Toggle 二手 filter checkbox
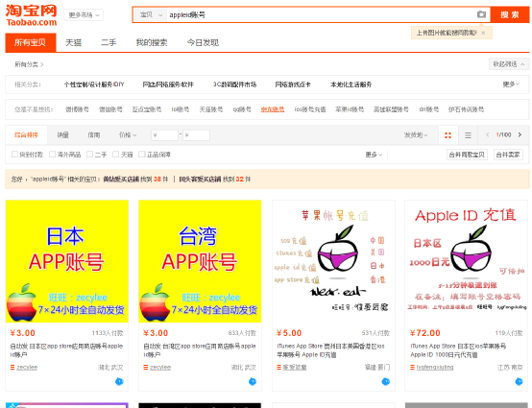 pos(90,155)
